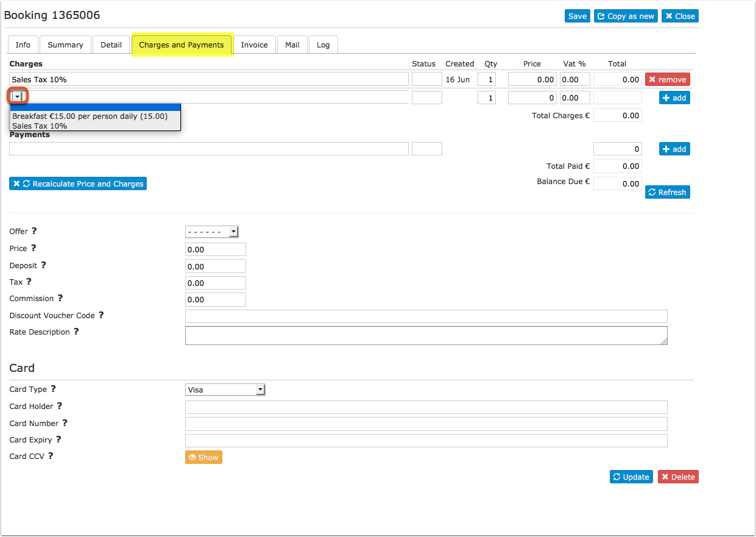Select Charges and Payments tab
Viewport: 756px width, 537px height.
tap(182, 44)
